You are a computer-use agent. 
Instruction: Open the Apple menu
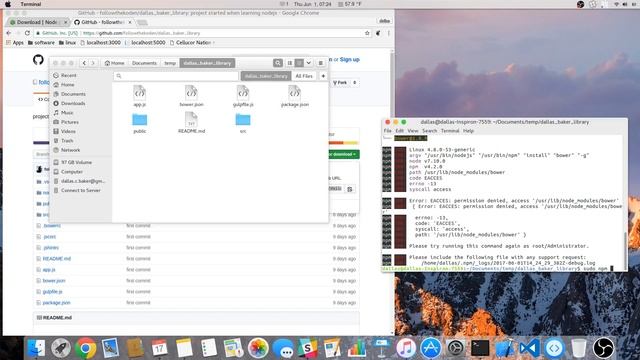8,4
